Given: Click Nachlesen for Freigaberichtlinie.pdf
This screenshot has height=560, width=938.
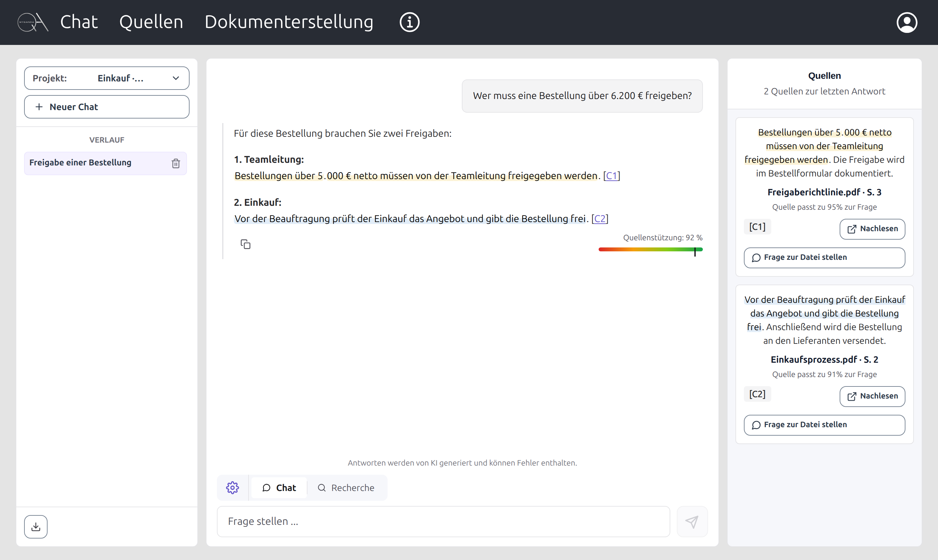Looking at the screenshot, I should tap(872, 229).
